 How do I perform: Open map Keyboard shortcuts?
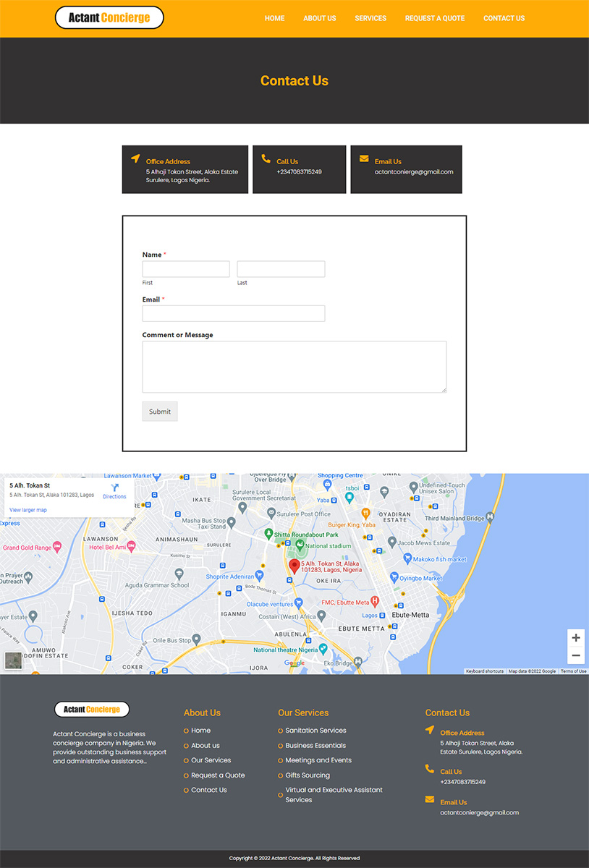[485, 671]
